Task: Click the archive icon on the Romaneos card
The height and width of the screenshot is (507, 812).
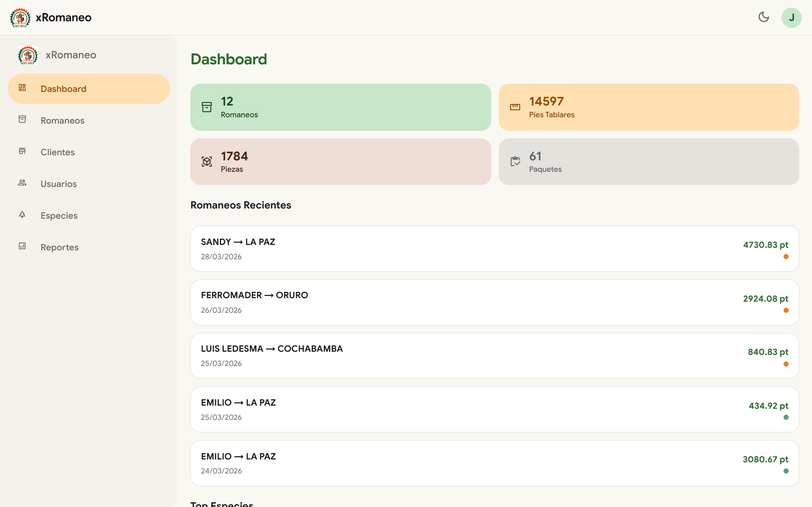Action: point(207,107)
